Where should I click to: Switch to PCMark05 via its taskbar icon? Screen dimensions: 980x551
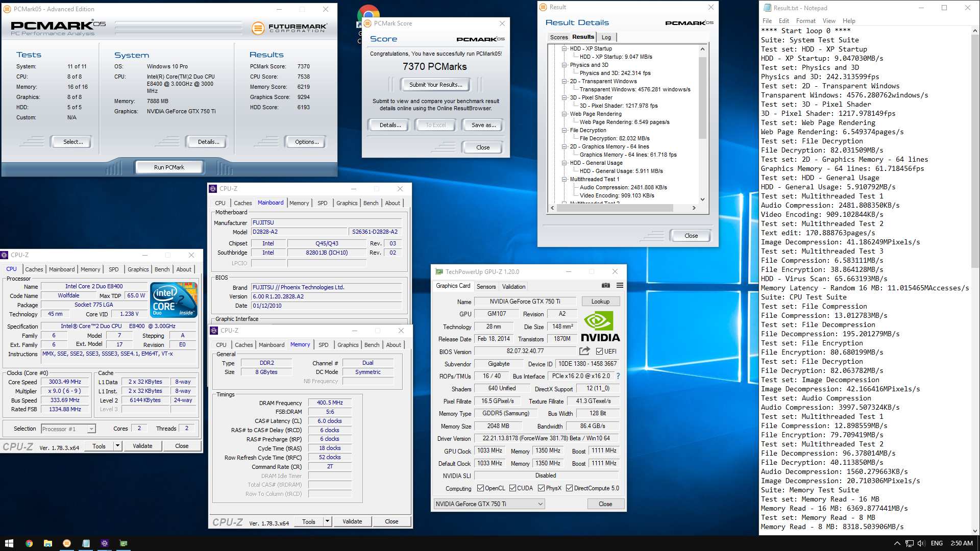[67, 543]
